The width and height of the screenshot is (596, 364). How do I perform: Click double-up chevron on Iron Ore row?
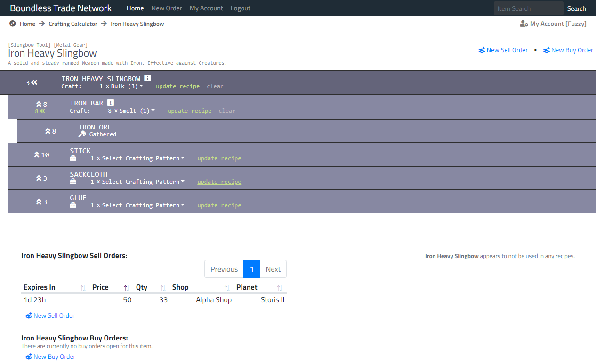coord(48,131)
